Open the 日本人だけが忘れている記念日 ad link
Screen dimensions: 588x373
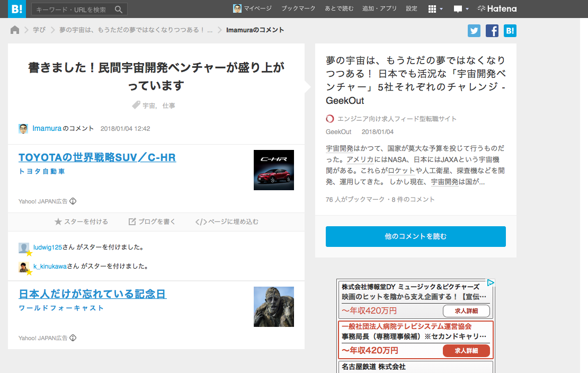[93, 294]
